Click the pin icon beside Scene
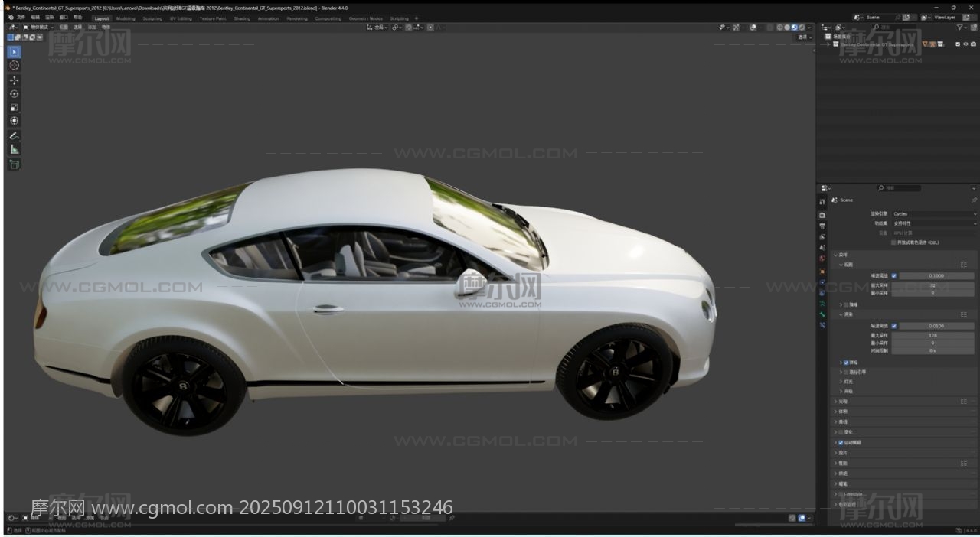This screenshot has height=537, width=980. pos(974,200)
